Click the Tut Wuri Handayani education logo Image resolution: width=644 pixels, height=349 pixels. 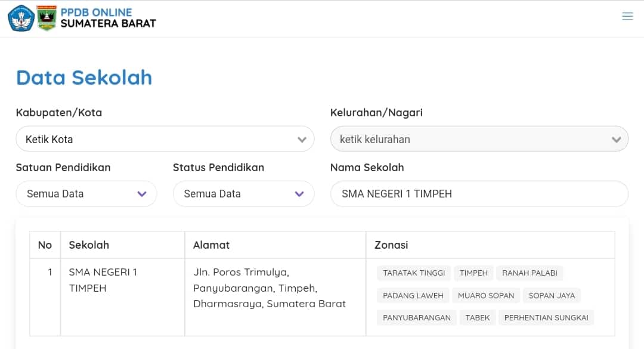click(21, 18)
